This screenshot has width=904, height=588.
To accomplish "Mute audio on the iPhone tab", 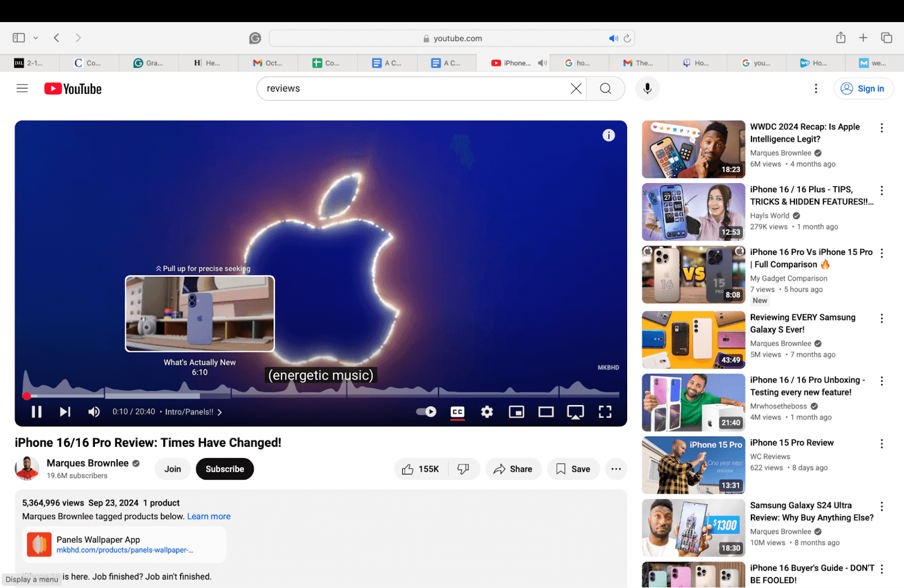I will coord(542,63).
